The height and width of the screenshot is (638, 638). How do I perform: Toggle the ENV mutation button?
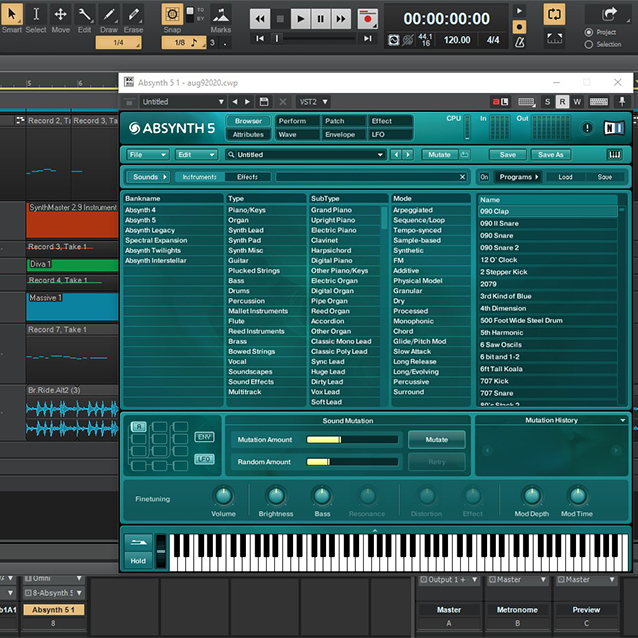coord(203,438)
